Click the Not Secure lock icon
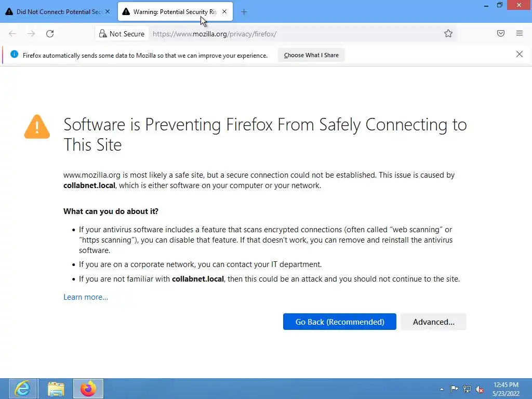The width and height of the screenshot is (532, 399). point(103,34)
